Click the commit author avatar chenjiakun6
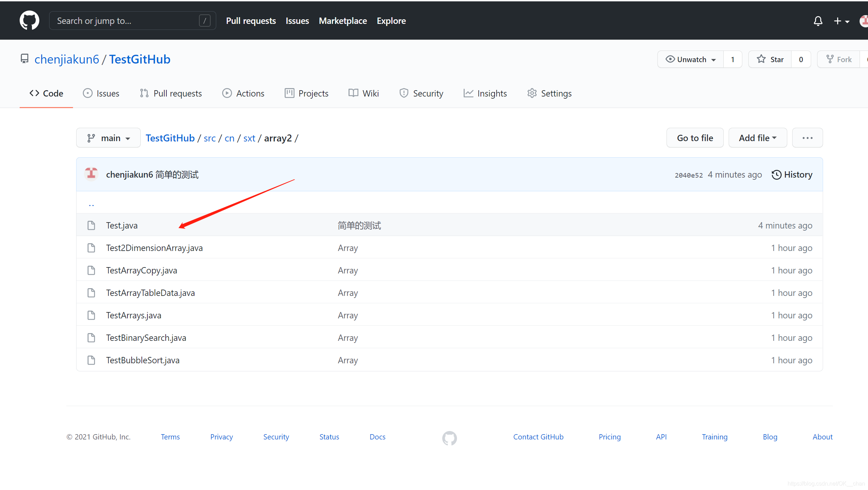This screenshot has width=868, height=490. click(91, 174)
